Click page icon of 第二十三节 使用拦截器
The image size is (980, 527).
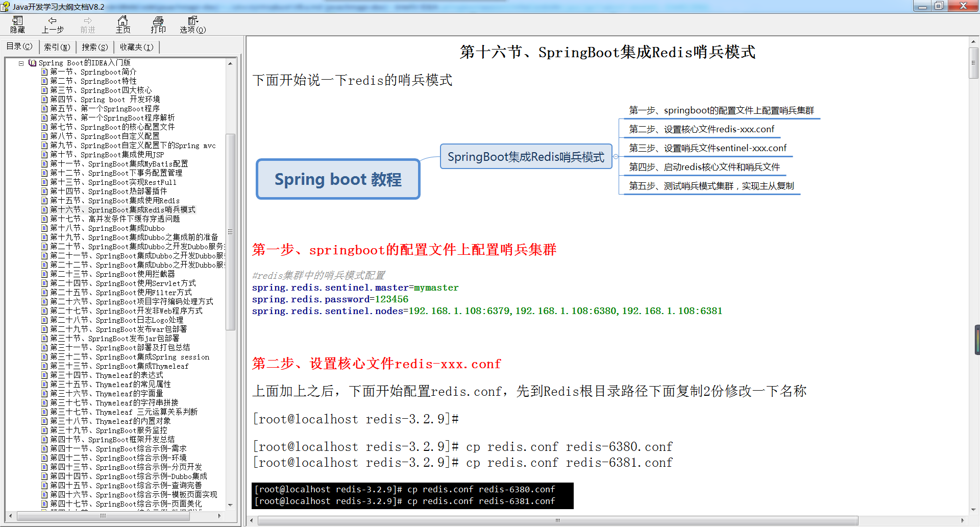coord(44,274)
